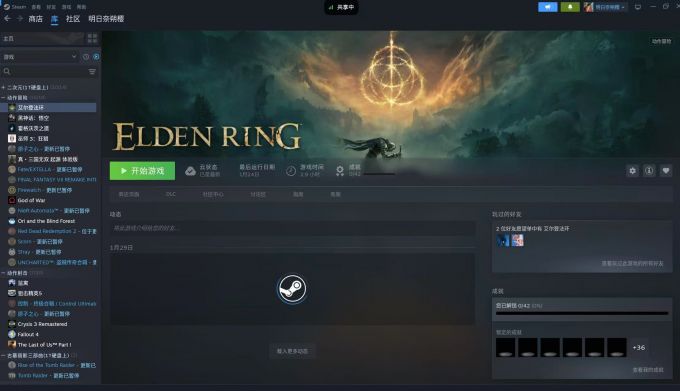The height and width of the screenshot is (391, 680).
Task: Select 艾尔登法环 in the library list
Action: click(x=49, y=108)
